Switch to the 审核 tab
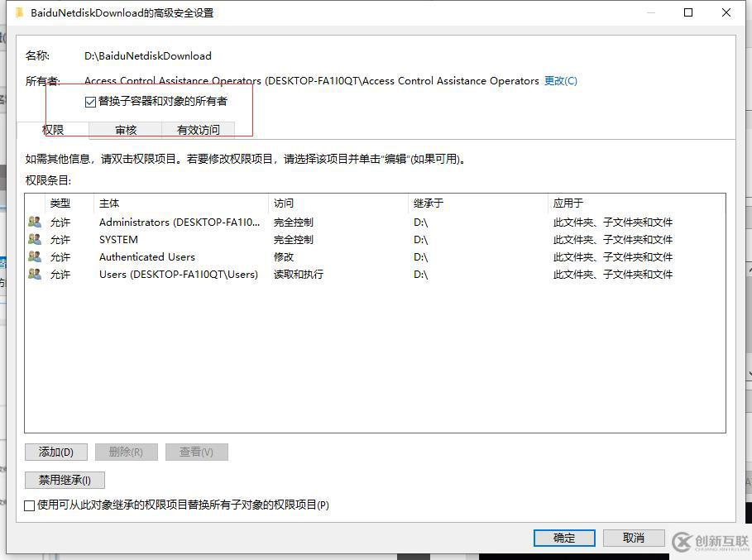The width and height of the screenshot is (752, 560). point(124,129)
